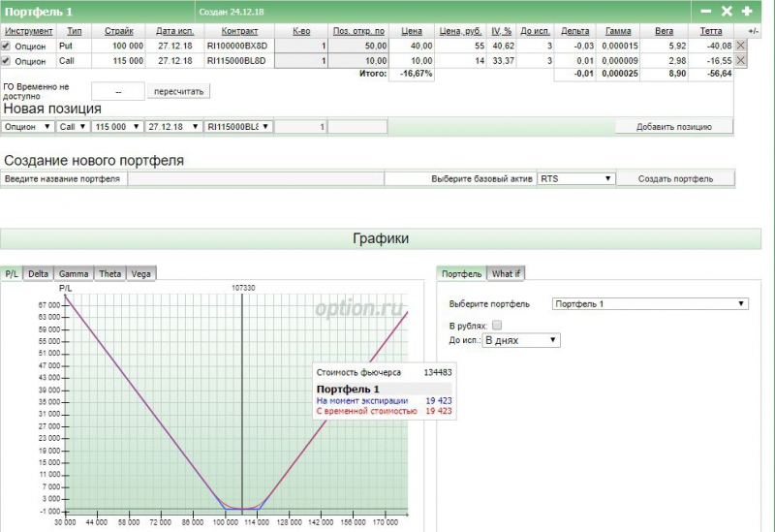Click contract cell RI100000BX8D
775x532 pixels.
[237, 46]
